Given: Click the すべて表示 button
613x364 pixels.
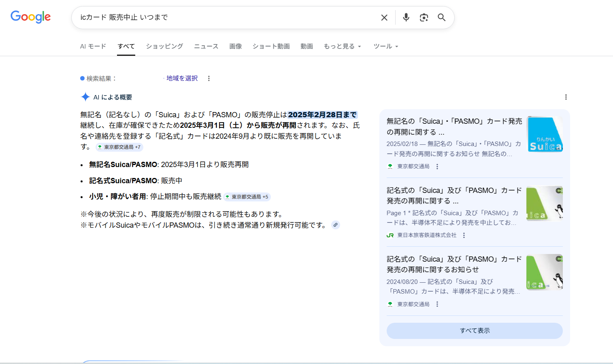Looking at the screenshot, I should click(475, 331).
